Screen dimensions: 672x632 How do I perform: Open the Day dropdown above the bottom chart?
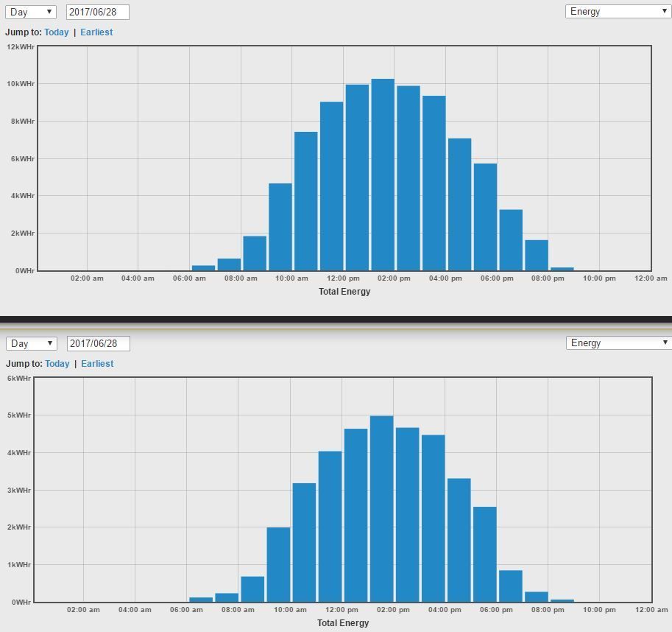tap(30, 343)
